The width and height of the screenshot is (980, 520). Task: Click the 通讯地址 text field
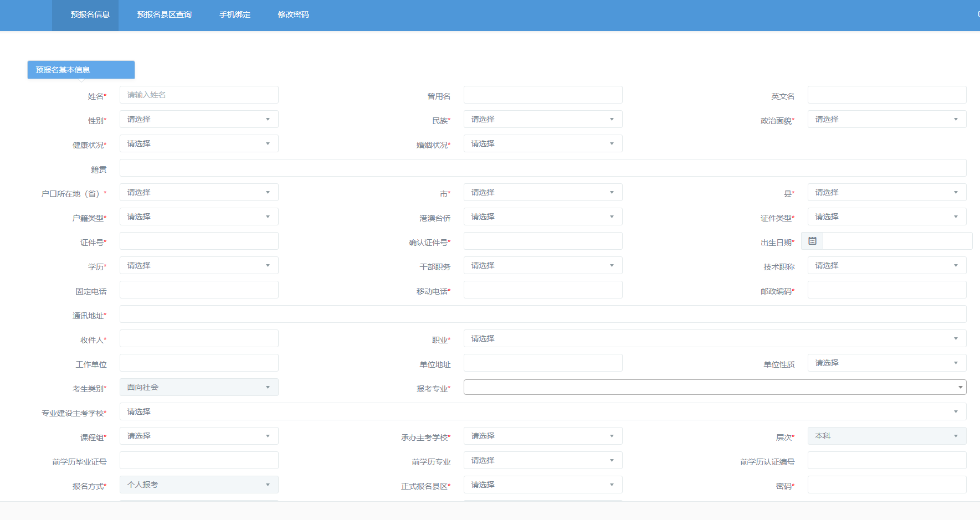[x=542, y=314]
